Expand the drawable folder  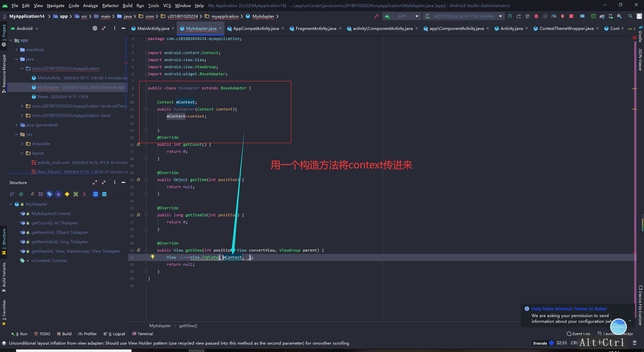pos(22,144)
